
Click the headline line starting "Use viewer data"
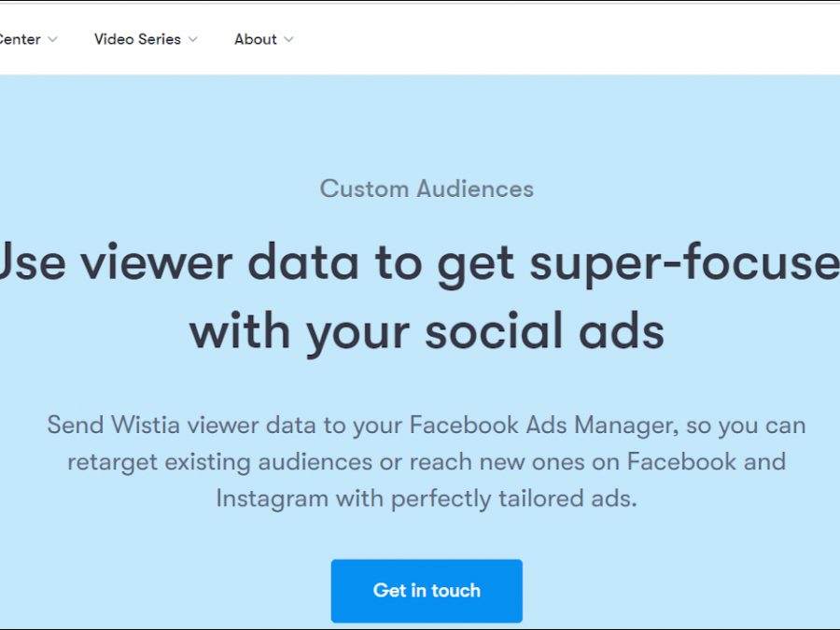pos(419,263)
